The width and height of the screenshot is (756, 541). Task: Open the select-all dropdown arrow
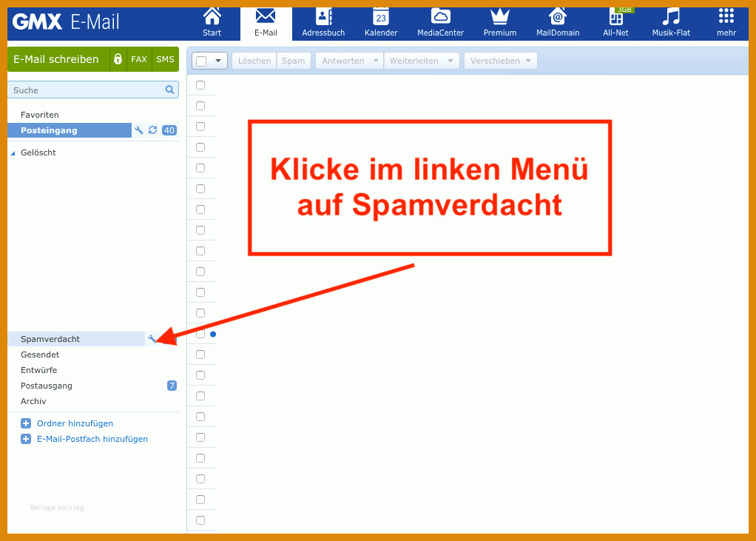218,61
